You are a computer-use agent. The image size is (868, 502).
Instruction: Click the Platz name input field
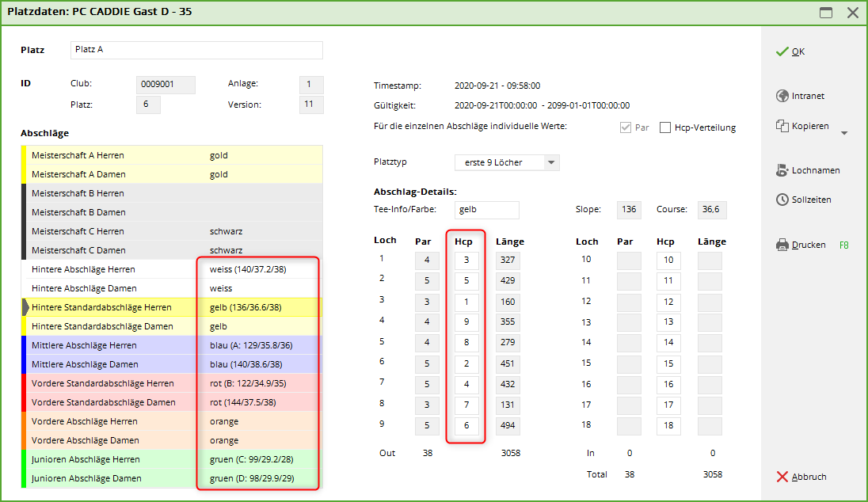pos(196,50)
